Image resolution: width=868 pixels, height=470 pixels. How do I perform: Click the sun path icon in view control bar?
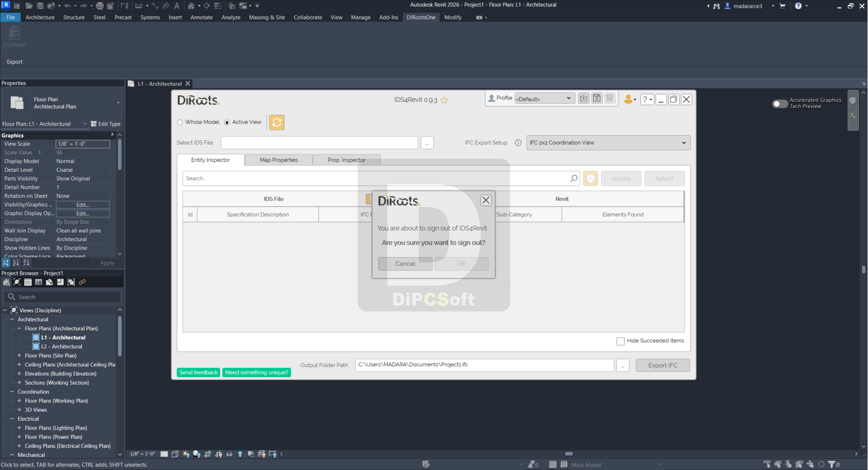[186, 454]
